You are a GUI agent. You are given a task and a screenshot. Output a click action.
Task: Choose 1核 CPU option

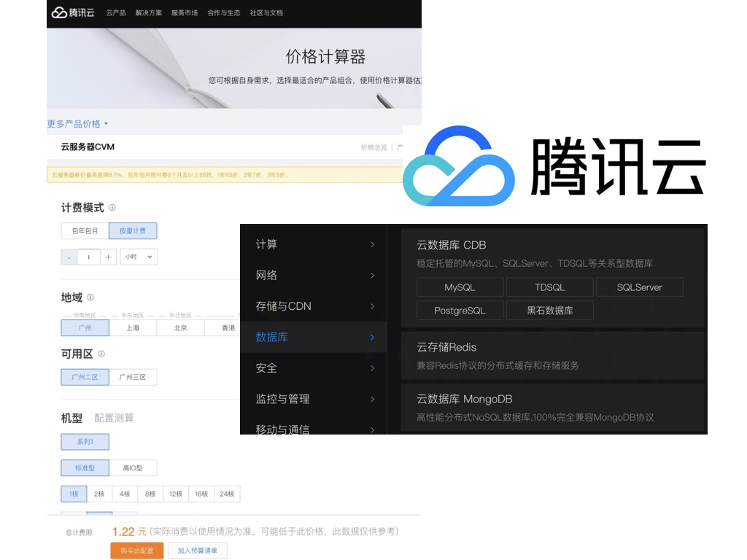[x=74, y=494]
